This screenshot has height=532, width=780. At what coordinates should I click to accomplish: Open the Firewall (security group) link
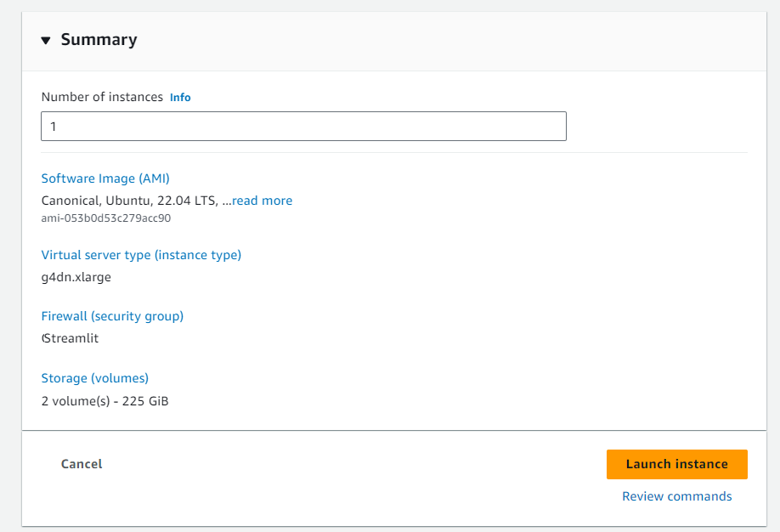[x=112, y=316]
